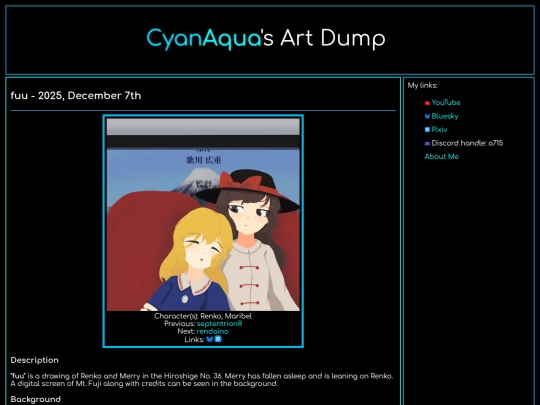Click the Pixiv icon in sidebar
This screenshot has height=405, width=540.
(x=427, y=130)
